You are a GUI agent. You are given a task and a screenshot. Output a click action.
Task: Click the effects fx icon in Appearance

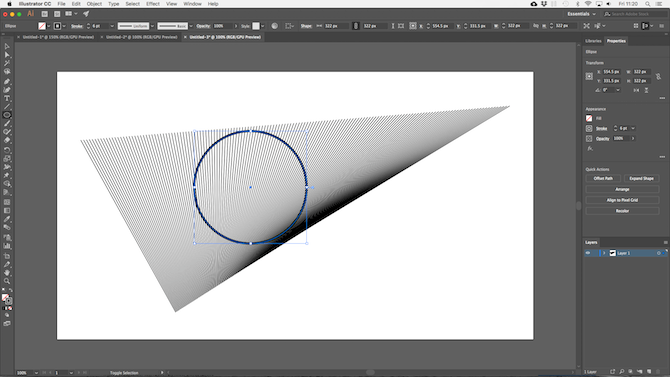click(x=590, y=149)
